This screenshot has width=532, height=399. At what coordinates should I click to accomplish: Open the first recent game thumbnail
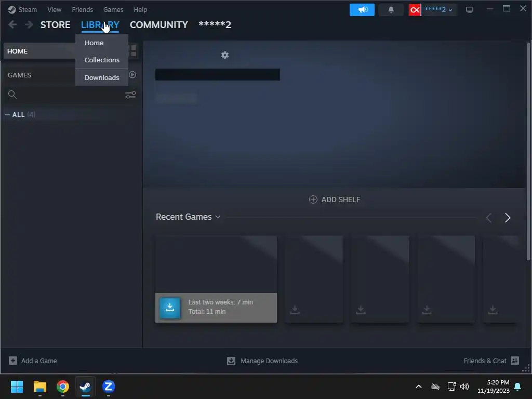[216, 264]
